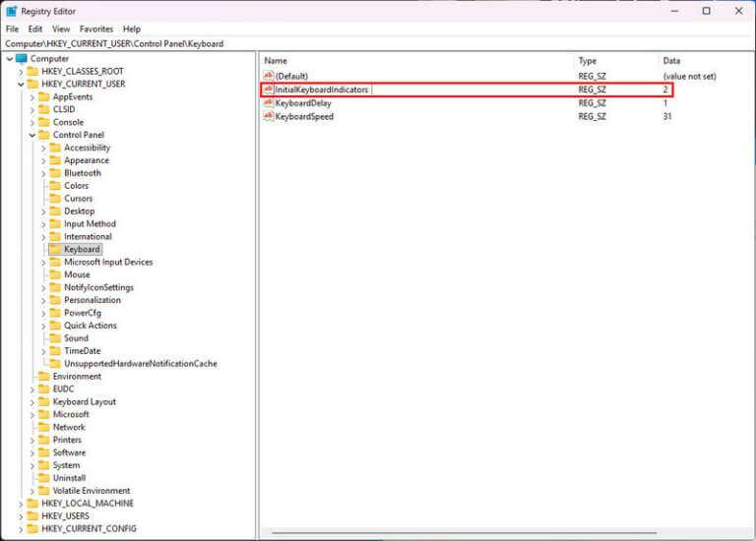Click the registry path address bar
The width and height of the screenshot is (756, 541).
pos(378,44)
